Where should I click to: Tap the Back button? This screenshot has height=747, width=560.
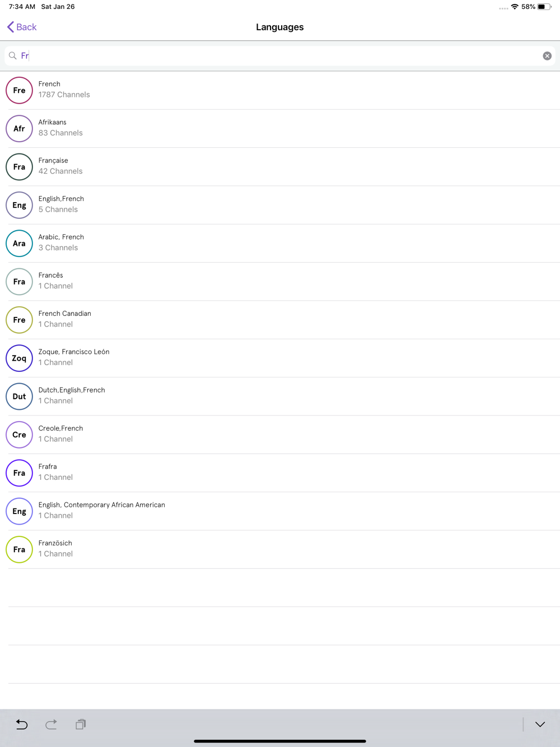(22, 27)
